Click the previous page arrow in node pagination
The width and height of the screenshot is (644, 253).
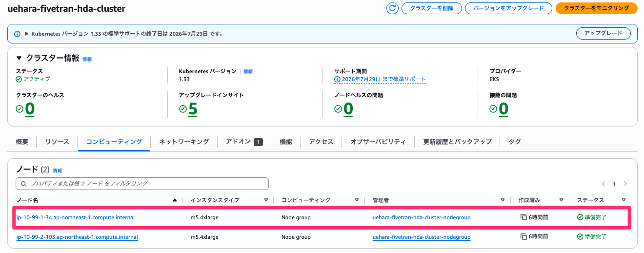pos(604,184)
